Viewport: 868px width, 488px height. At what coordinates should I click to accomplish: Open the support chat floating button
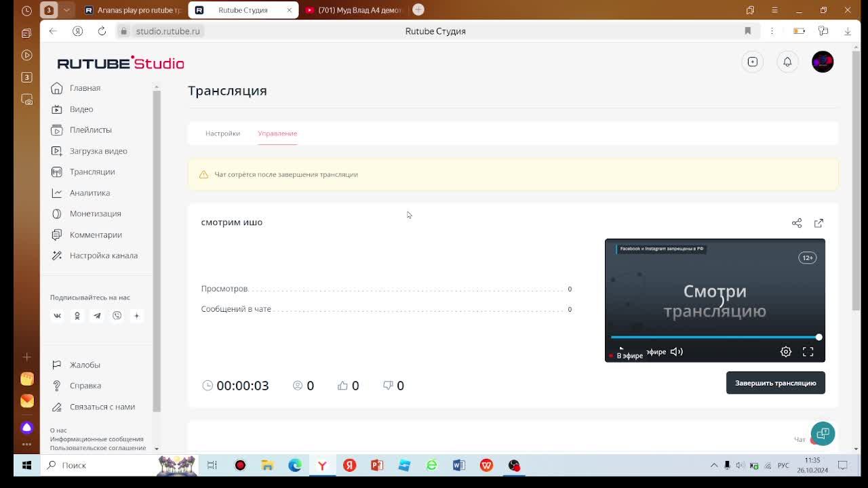tap(823, 434)
